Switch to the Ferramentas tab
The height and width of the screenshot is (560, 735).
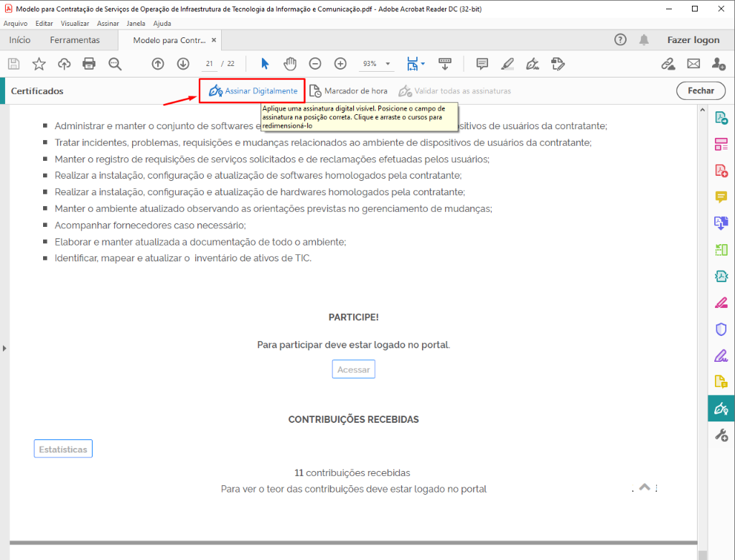click(75, 40)
